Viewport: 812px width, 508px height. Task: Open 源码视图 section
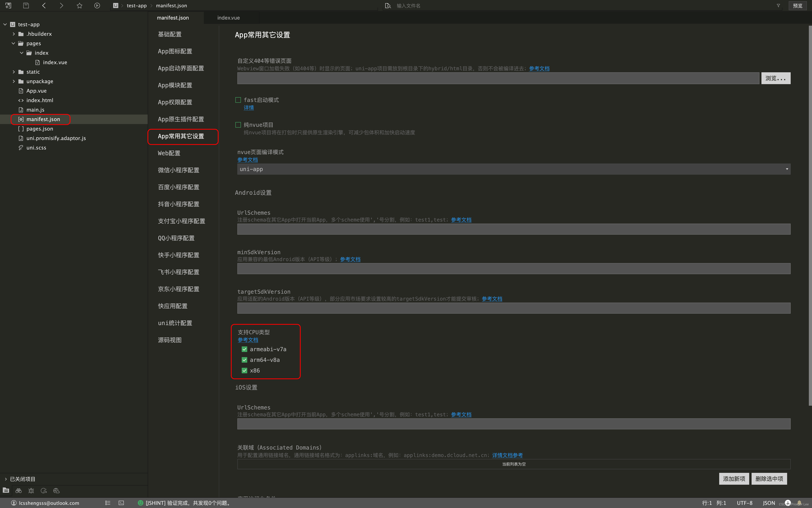point(170,340)
